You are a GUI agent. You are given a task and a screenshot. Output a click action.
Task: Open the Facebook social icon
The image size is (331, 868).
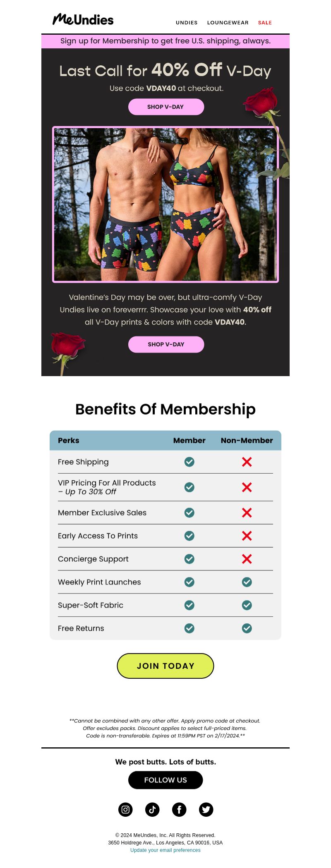[x=179, y=809]
